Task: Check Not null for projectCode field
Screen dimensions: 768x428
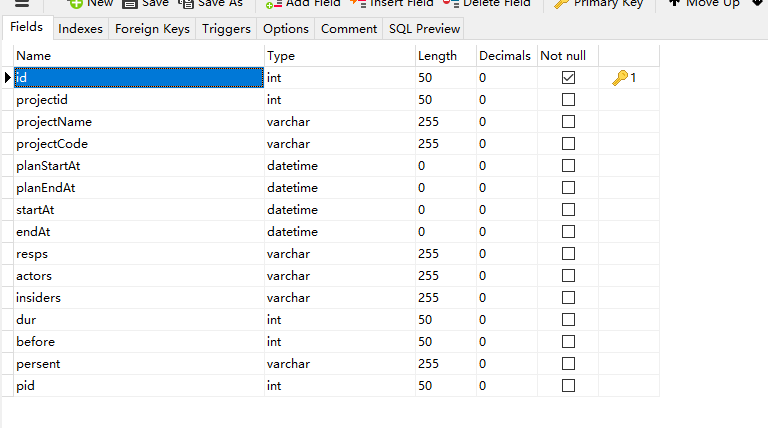Action: (x=568, y=143)
